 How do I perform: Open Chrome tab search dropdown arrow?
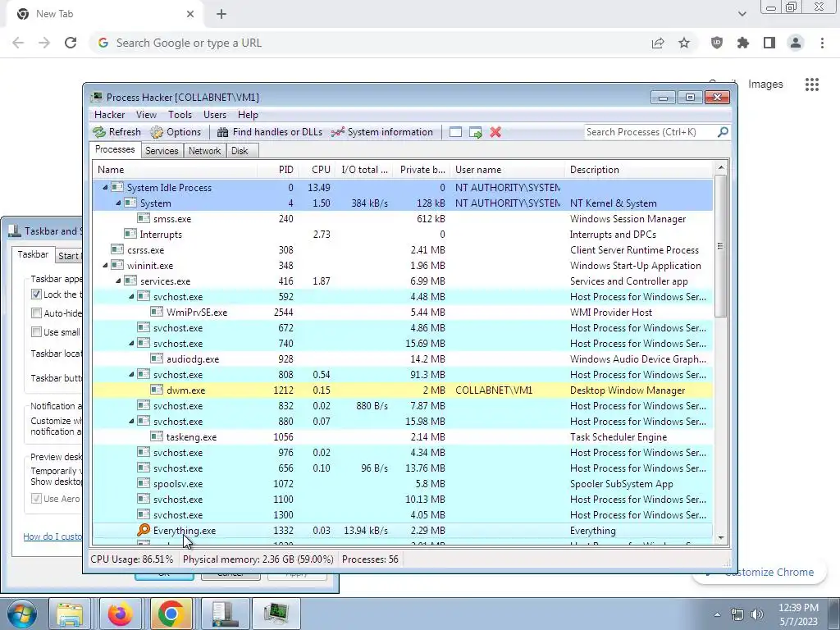pos(742,14)
